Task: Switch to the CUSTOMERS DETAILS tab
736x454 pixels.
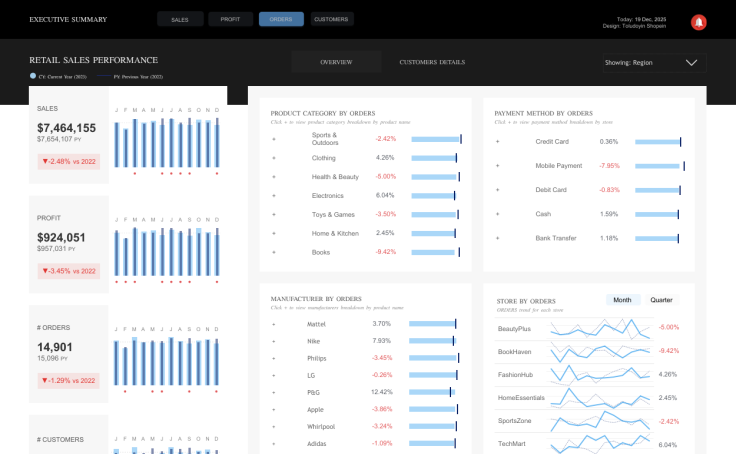Action: [432, 62]
